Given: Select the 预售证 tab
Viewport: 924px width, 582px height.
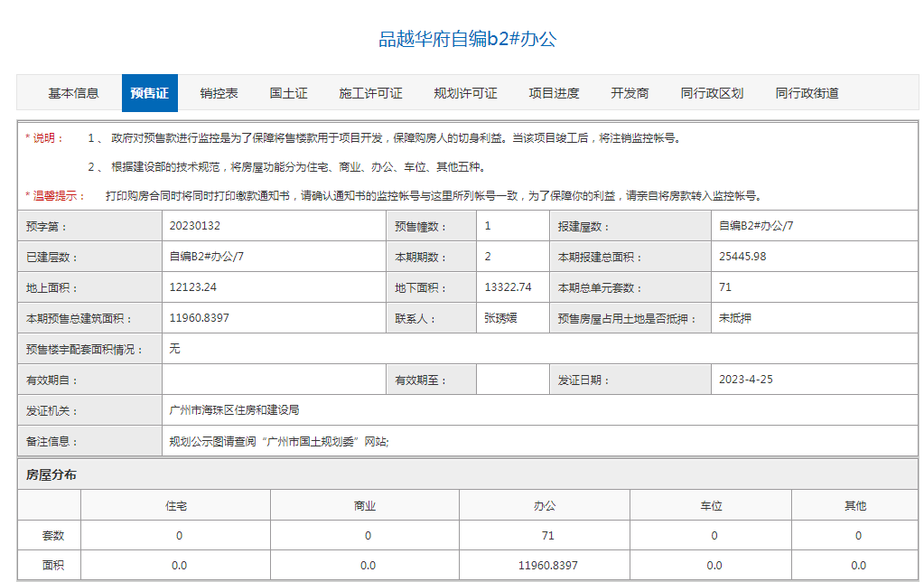Looking at the screenshot, I should tap(150, 92).
